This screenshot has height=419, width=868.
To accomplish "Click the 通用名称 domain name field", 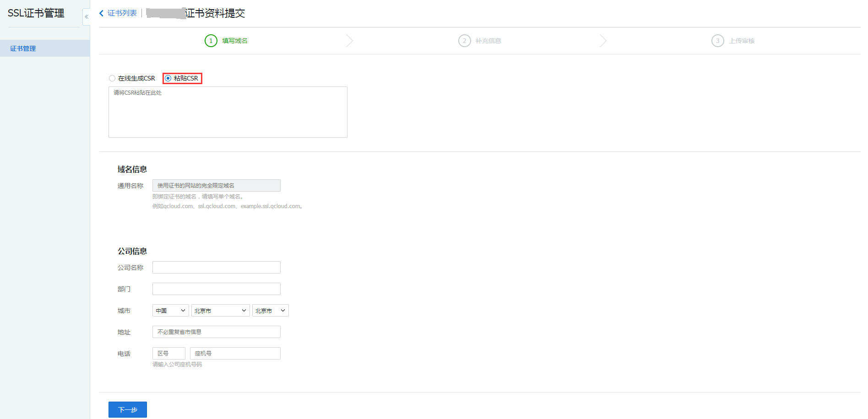I will coord(216,185).
